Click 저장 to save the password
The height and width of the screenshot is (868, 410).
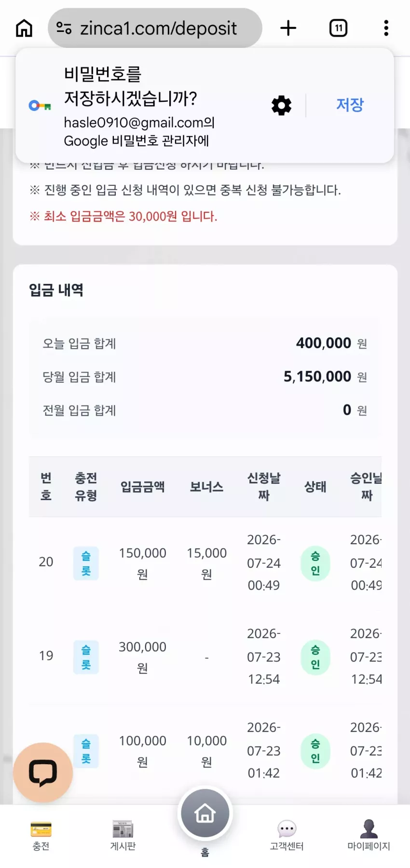click(350, 105)
